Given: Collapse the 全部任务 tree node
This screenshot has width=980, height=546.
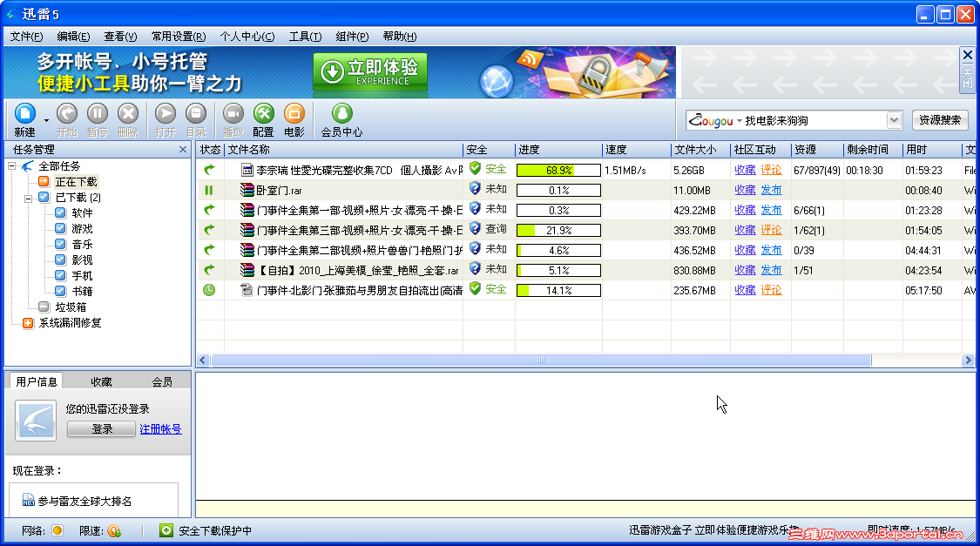Looking at the screenshot, I should (x=11, y=166).
